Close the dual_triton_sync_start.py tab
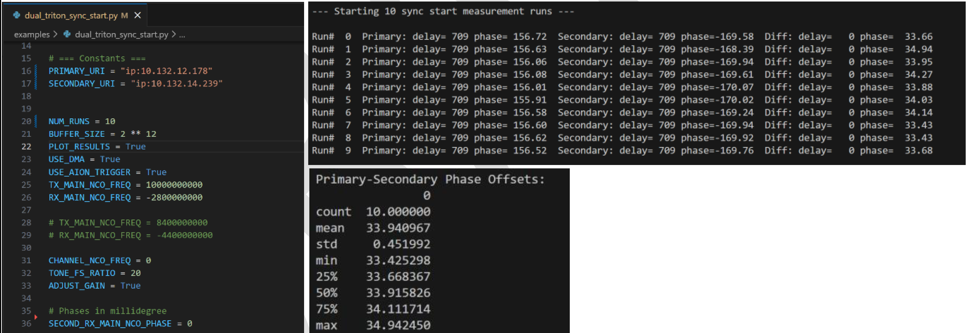Viewport: 980px width, 333px height. [x=138, y=15]
